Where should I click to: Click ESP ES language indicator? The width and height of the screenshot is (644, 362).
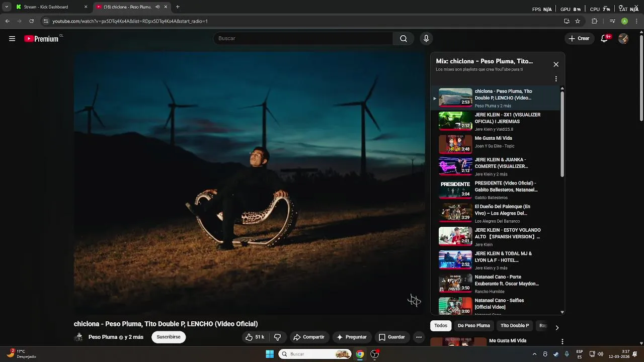580,354
